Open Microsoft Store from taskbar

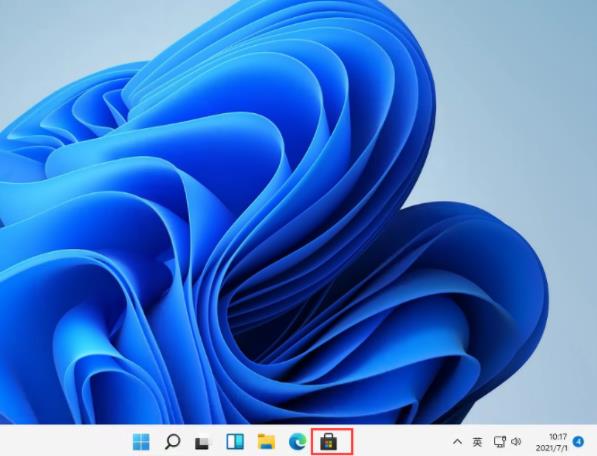click(x=329, y=442)
